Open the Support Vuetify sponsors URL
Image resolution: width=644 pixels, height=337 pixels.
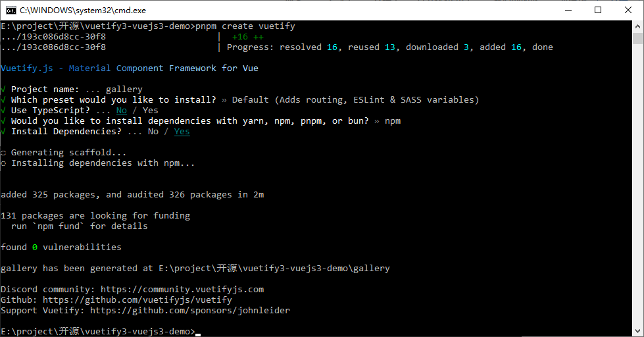point(189,311)
